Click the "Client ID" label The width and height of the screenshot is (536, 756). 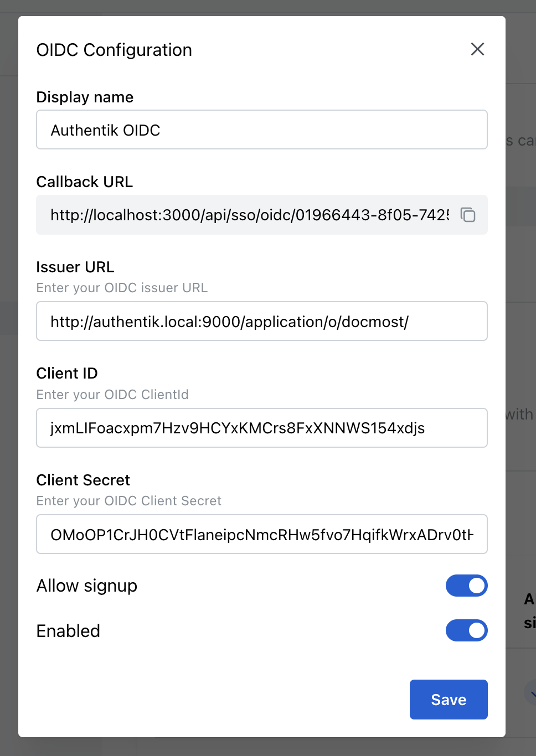point(67,374)
